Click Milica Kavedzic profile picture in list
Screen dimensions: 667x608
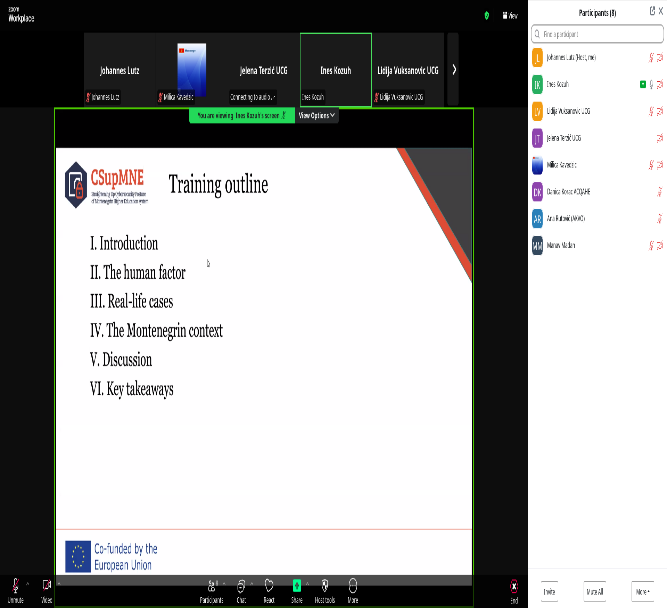(x=537, y=165)
